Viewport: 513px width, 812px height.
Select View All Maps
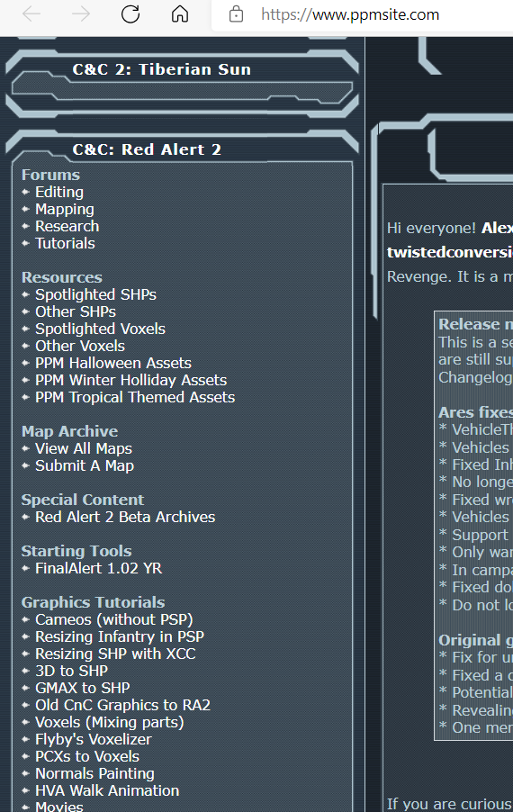click(84, 448)
